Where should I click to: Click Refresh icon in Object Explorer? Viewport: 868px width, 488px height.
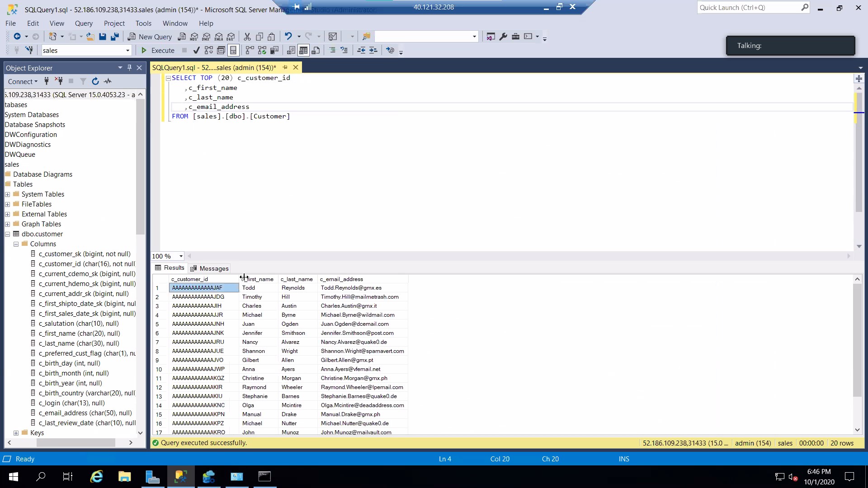pyautogui.click(x=95, y=81)
